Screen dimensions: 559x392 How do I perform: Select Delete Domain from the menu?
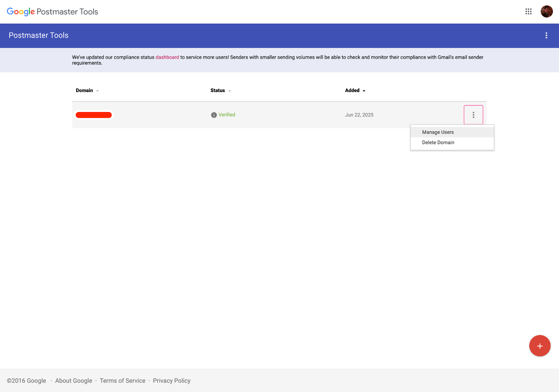pos(452,142)
